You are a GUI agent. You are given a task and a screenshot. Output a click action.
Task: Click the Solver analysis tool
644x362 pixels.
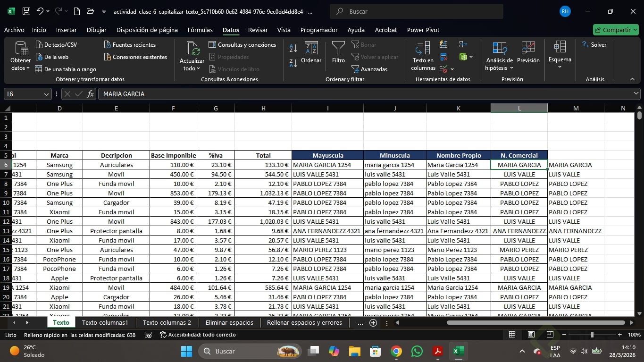coord(594,45)
